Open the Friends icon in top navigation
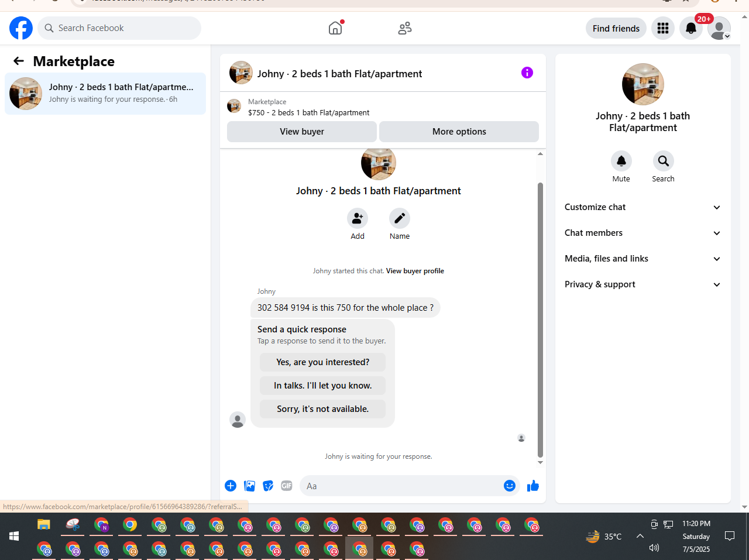 (x=405, y=28)
